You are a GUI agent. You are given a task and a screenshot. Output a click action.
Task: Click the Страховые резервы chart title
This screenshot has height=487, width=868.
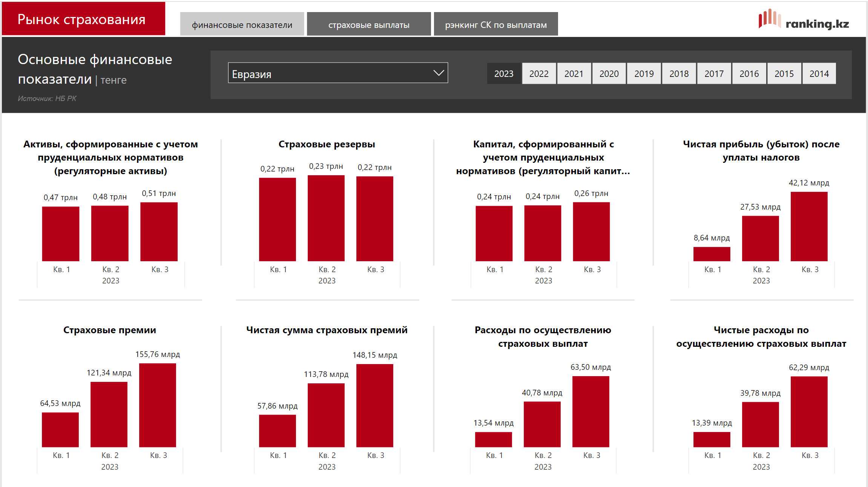[327, 144]
